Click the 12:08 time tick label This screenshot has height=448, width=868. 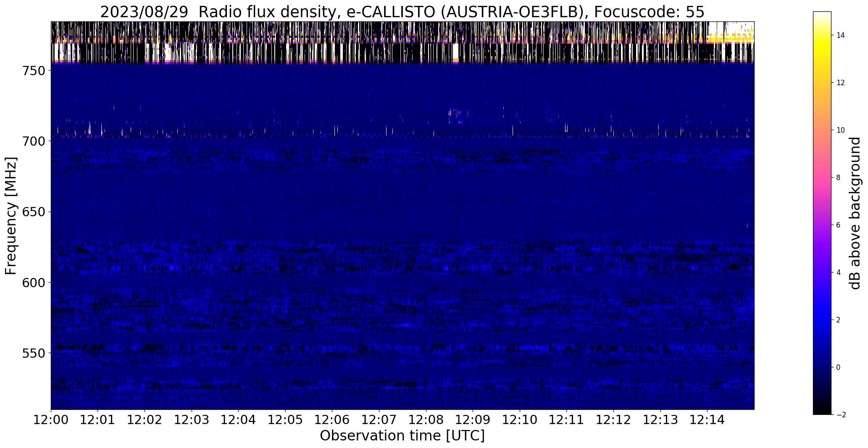point(426,419)
